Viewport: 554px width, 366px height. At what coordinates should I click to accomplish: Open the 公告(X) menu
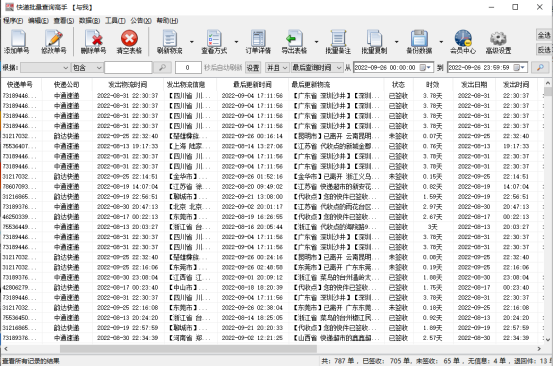click(x=141, y=21)
